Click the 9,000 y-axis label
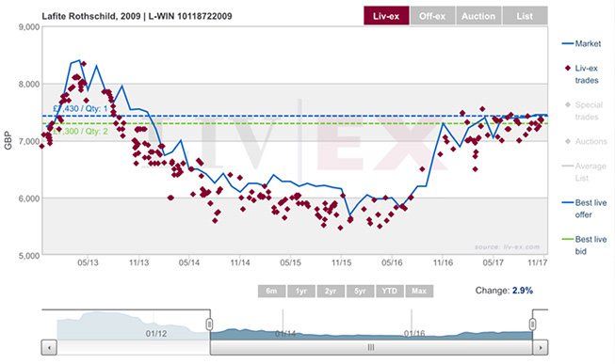This screenshot has width=615, height=364. click(x=29, y=27)
